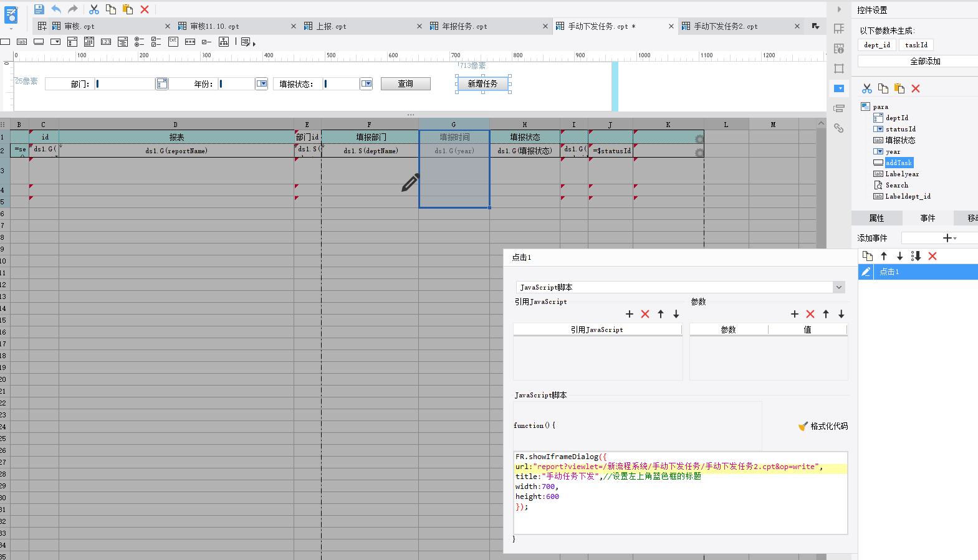Open the 添加事件 plus dropdown
Image resolution: width=978 pixels, height=560 pixels.
[x=949, y=238]
